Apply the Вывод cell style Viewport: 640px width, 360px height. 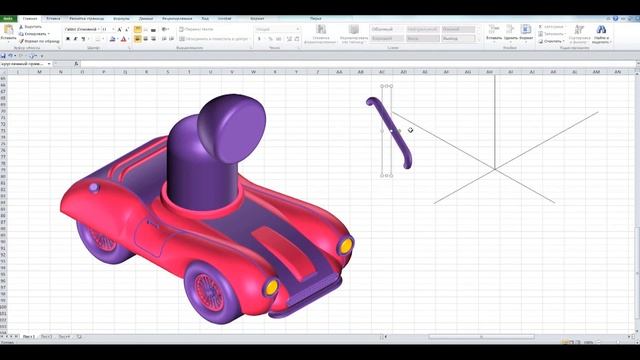pos(458,39)
